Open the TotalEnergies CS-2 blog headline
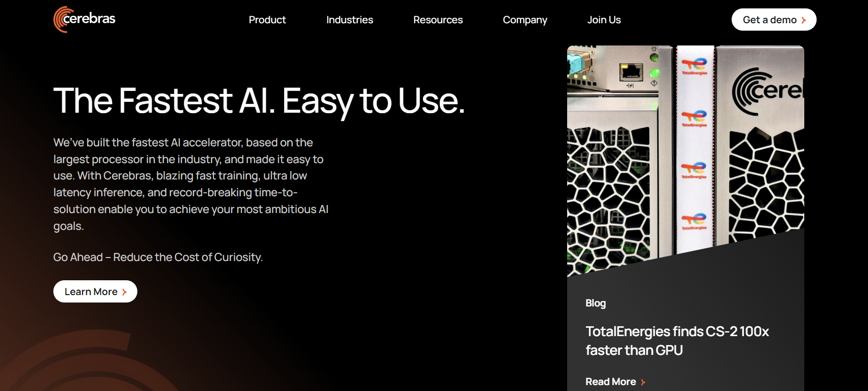 (x=677, y=341)
